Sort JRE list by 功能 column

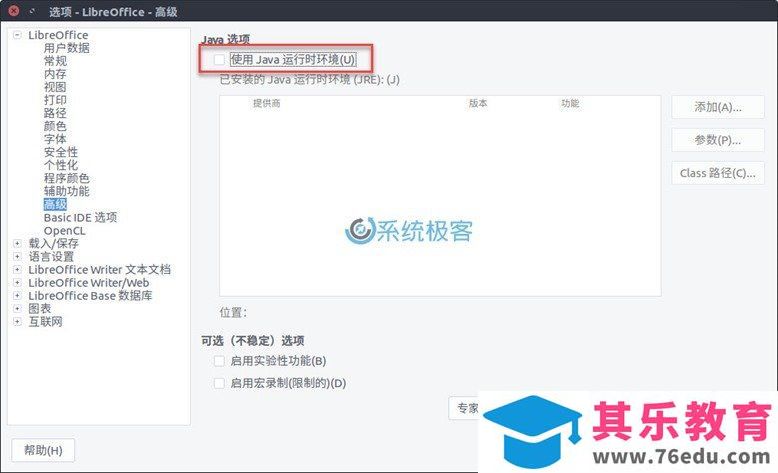click(570, 103)
